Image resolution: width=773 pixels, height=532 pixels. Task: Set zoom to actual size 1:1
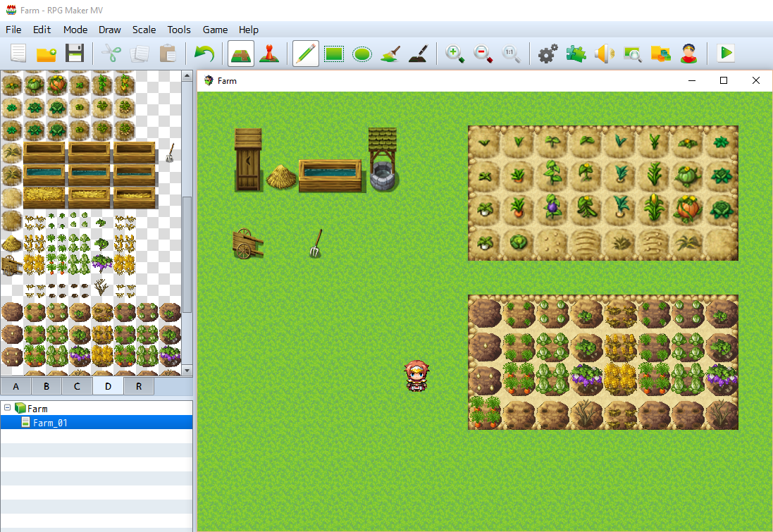pos(511,54)
